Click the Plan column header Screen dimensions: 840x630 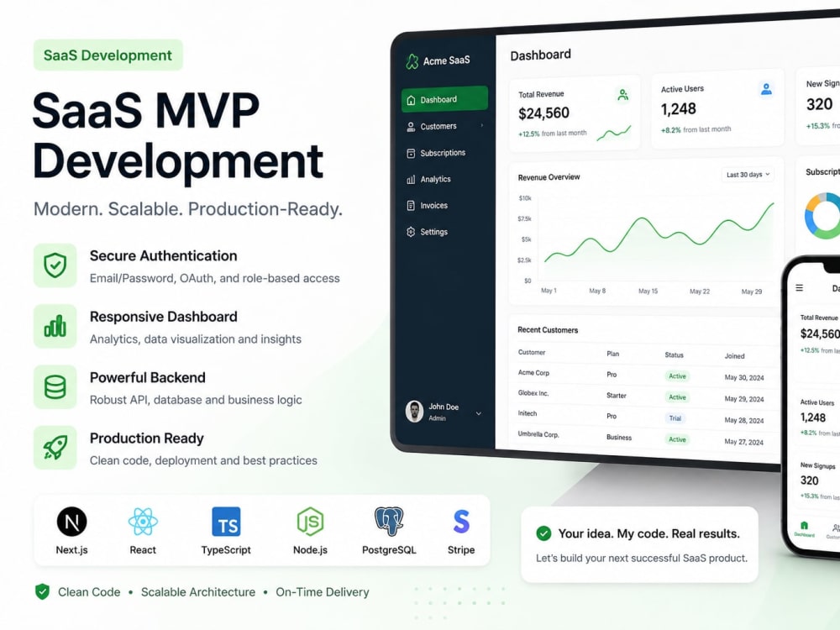click(613, 354)
